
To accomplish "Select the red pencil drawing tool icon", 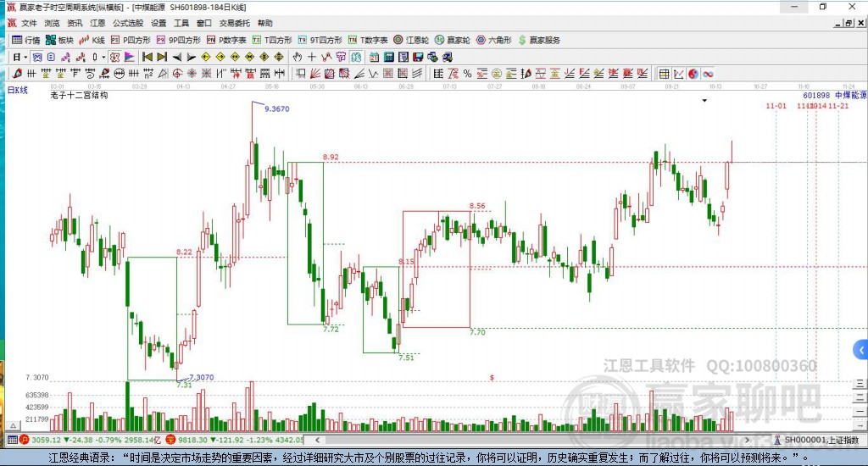I will pyautogui.click(x=17, y=74).
